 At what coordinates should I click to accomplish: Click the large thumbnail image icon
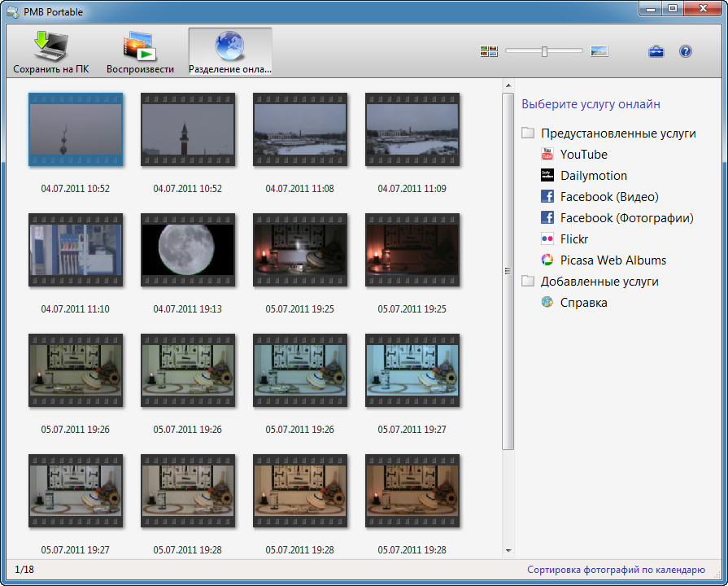coord(599,51)
